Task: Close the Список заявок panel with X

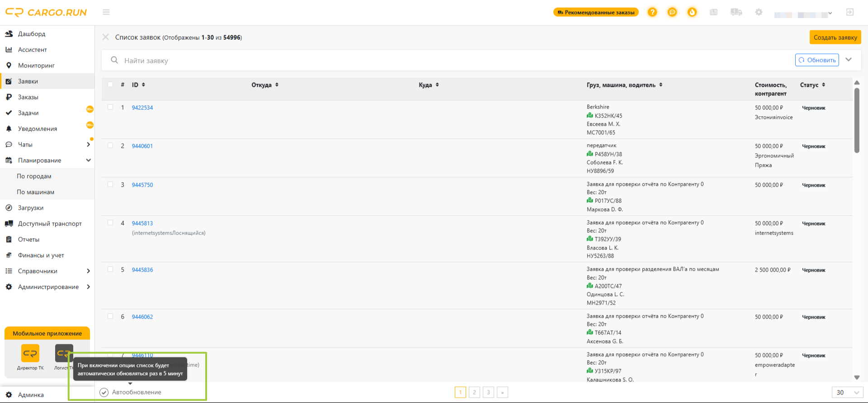Action: tap(105, 37)
